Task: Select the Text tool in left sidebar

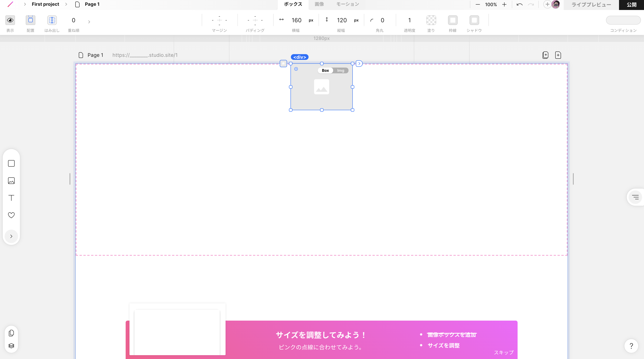Action: [11, 198]
